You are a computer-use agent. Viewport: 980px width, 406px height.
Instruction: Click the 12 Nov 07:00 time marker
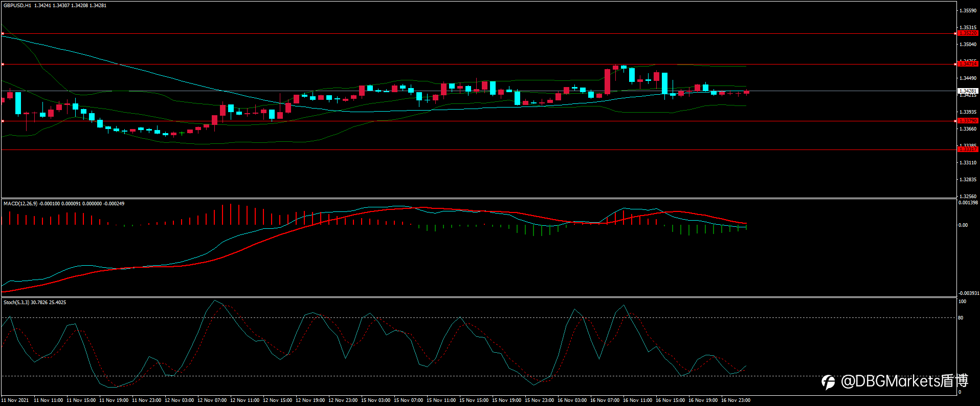(x=212, y=400)
